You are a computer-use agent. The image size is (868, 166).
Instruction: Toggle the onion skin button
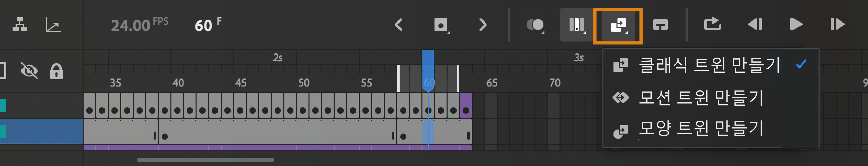[535, 25]
